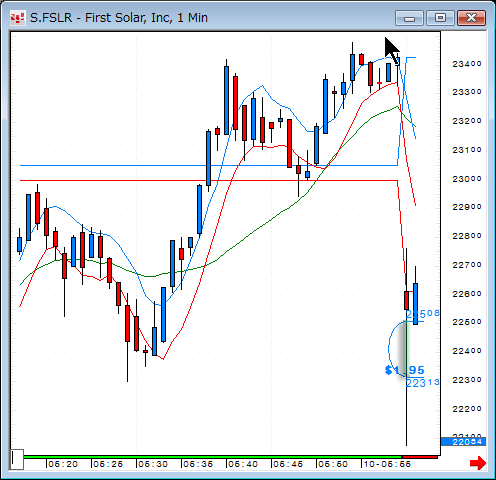Click the chart window app icon in title bar
Viewport: 496px width, 480px height.
[x=18, y=18]
